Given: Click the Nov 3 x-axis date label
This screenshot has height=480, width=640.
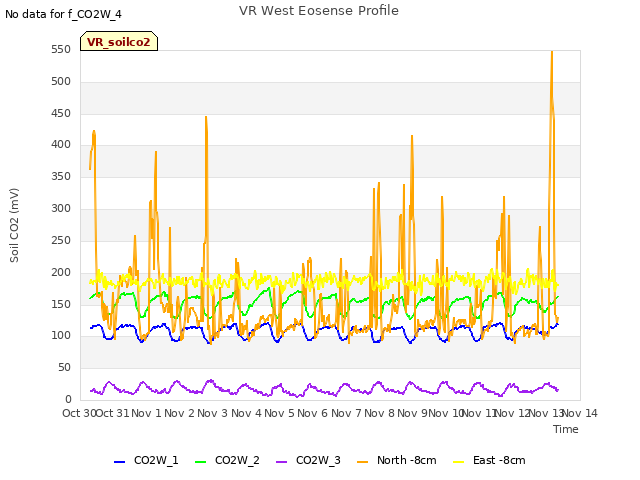Looking at the screenshot, I should pos(213,413).
